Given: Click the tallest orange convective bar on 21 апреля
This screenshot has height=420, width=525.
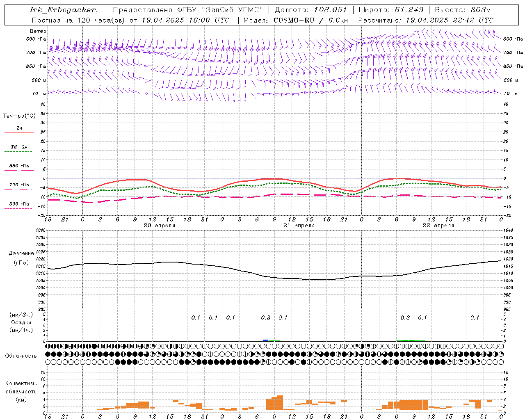Looking at the screenshot, I should tap(280, 403).
